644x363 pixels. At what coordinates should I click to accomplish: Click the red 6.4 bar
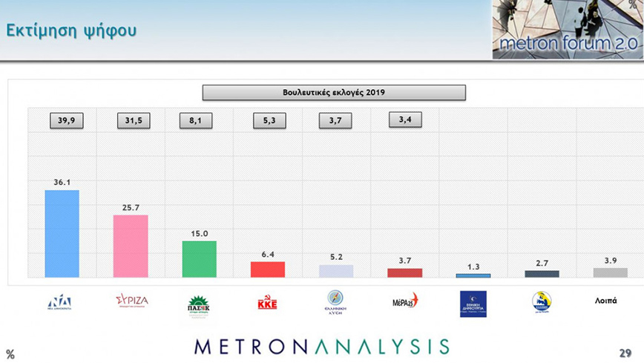click(x=267, y=269)
